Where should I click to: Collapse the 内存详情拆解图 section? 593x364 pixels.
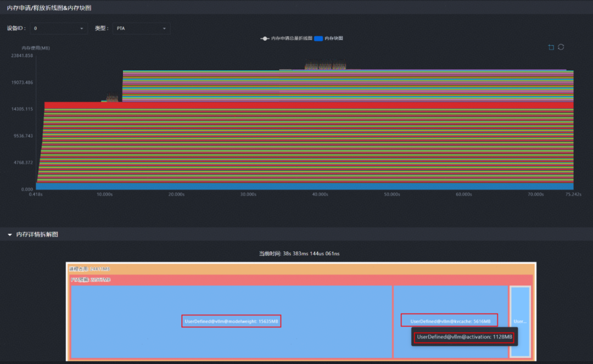click(x=10, y=235)
